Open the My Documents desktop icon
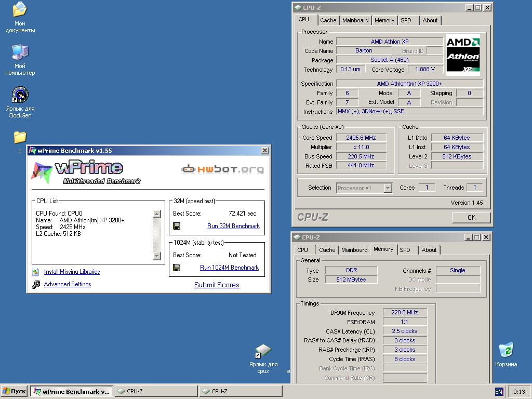The width and height of the screenshot is (532, 399). (20, 17)
